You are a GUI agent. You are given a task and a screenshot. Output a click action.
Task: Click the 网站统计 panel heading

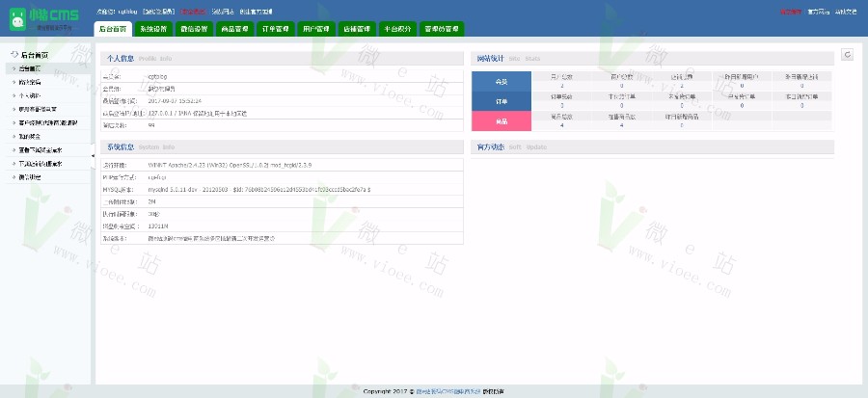pyautogui.click(x=491, y=58)
